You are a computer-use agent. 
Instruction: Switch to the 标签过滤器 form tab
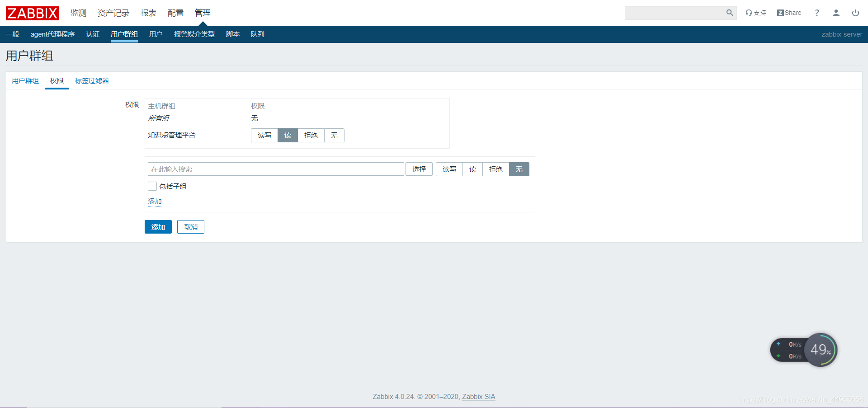[92, 80]
